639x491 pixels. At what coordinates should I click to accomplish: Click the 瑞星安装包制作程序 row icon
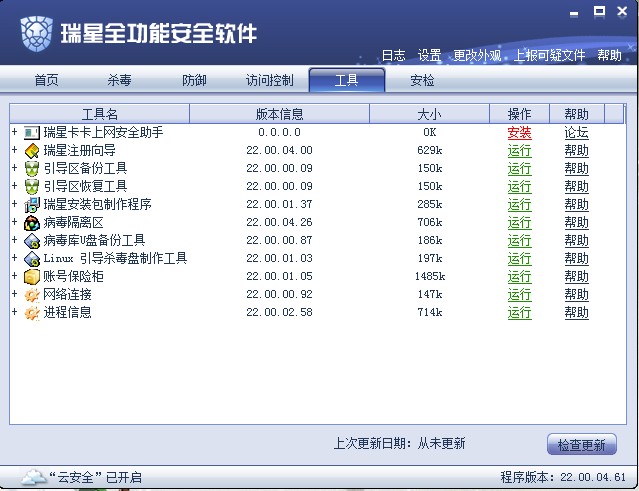(x=32, y=205)
